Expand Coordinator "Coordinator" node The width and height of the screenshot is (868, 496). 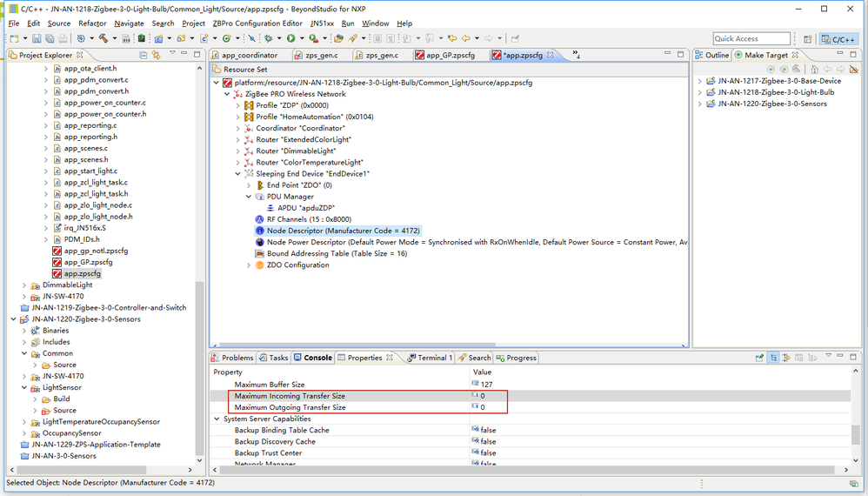coord(238,128)
